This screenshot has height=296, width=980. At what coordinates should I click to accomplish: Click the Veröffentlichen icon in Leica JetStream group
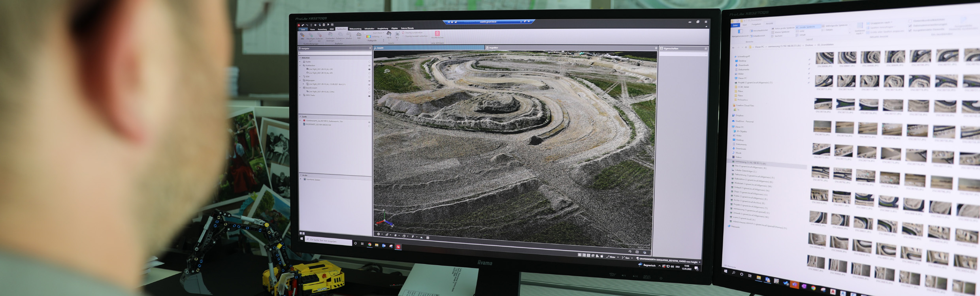(437, 34)
